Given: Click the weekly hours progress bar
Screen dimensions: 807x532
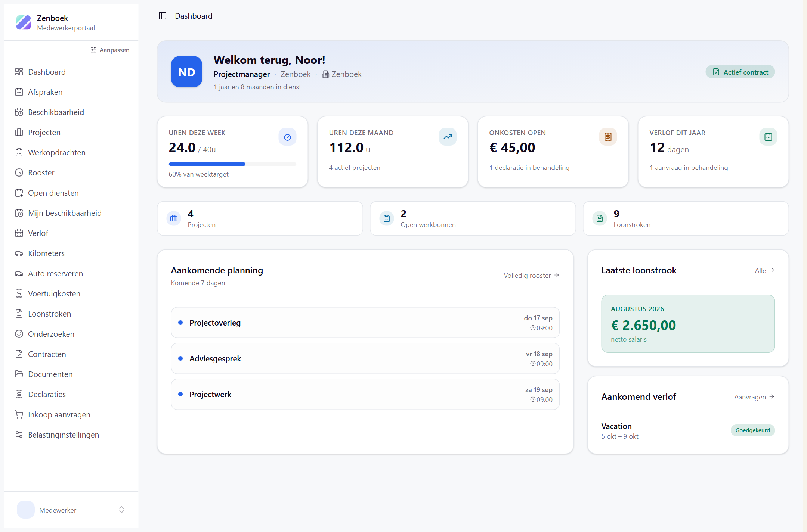Looking at the screenshot, I should pyautogui.click(x=232, y=164).
